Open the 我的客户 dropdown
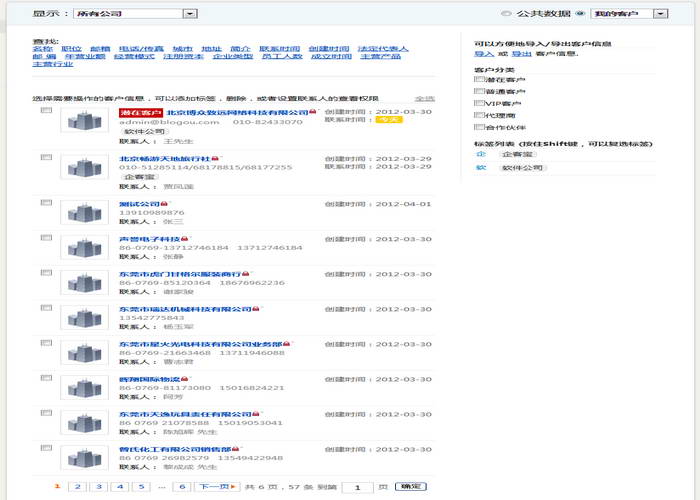 pyautogui.click(x=629, y=14)
